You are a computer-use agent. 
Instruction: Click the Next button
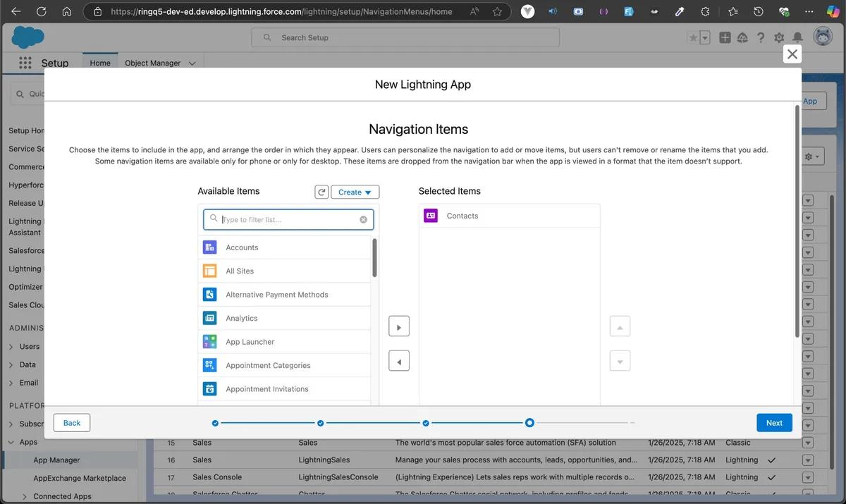[774, 423]
